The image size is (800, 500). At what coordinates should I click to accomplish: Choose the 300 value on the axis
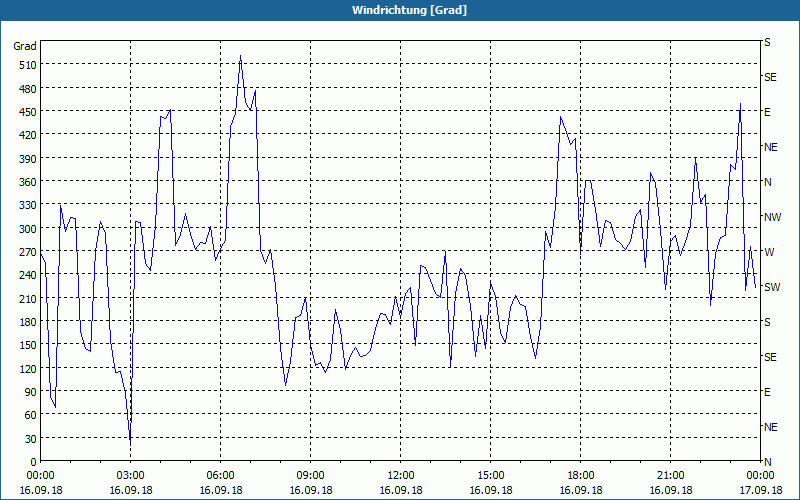coord(29,228)
